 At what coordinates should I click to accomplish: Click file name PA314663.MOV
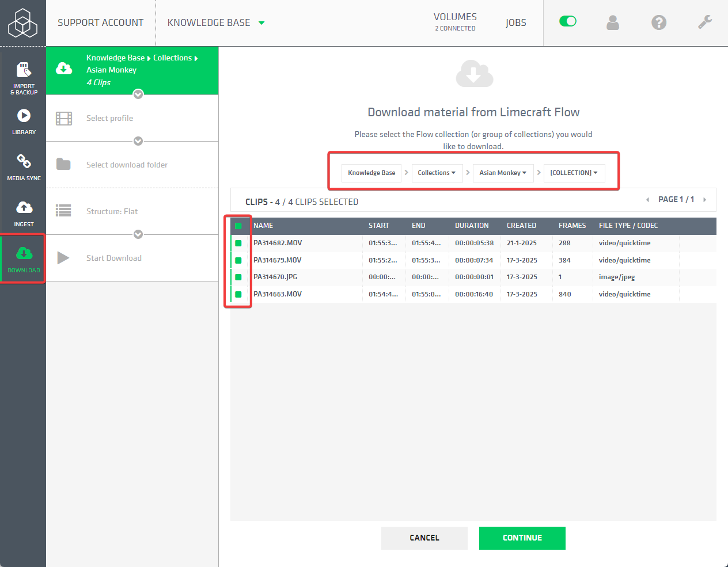pyautogui.click(x=278, y=294)
